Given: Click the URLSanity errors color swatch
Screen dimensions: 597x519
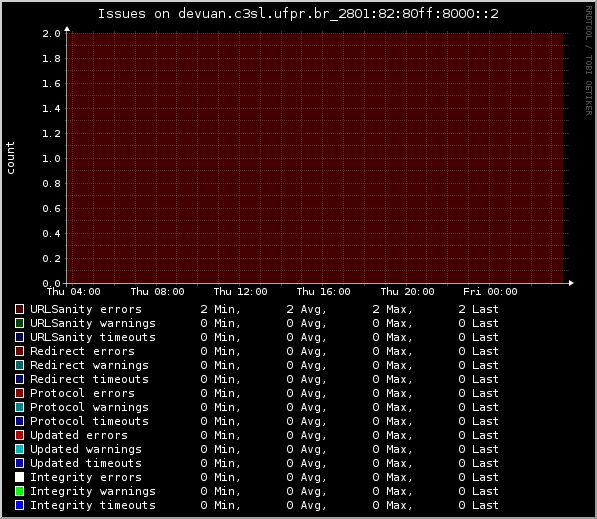Looking at the screenshot, I should click(19, 309).
